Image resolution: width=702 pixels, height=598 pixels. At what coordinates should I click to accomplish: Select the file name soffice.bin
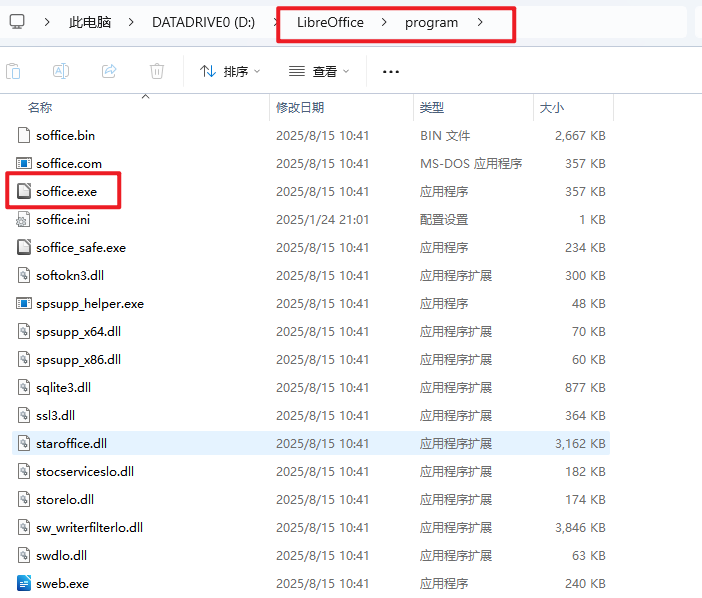[65, 136]
